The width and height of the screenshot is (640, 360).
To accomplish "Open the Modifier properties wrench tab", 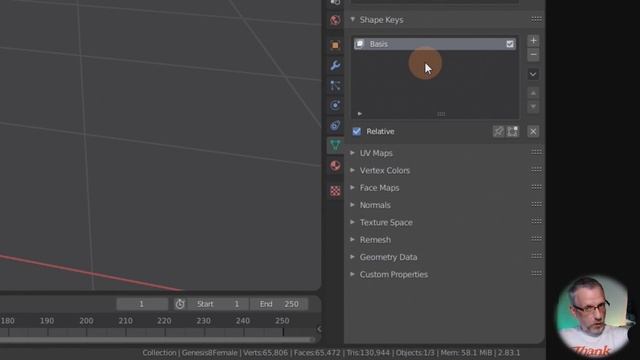I will (335, 65).
